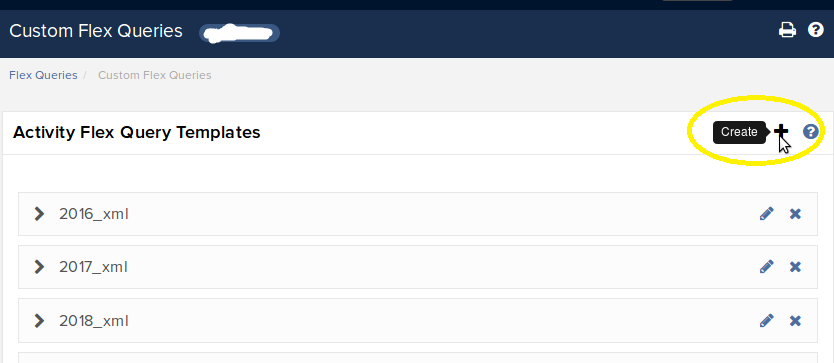Click the printer icon in header

tap(787, 30)
